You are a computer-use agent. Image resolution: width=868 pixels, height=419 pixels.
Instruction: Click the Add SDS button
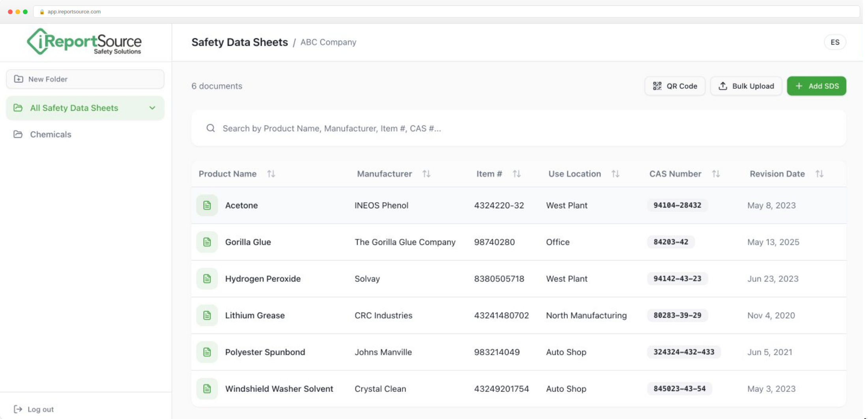point(816,86)
